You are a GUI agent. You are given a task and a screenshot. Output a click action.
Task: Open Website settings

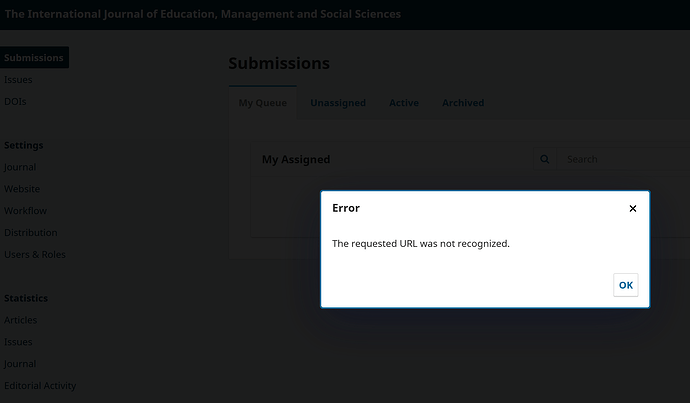click(22, 189)
